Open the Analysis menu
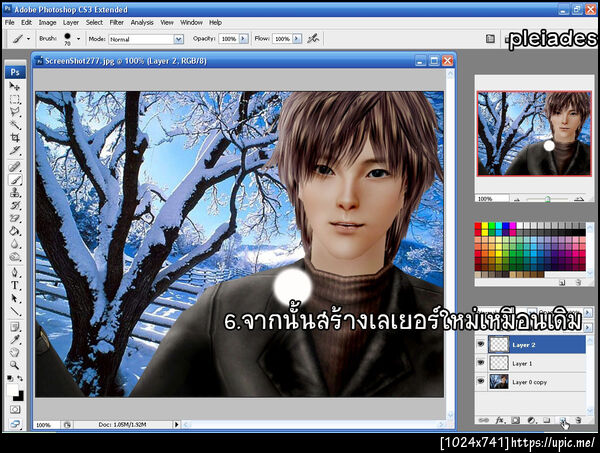 pos(142,23)
